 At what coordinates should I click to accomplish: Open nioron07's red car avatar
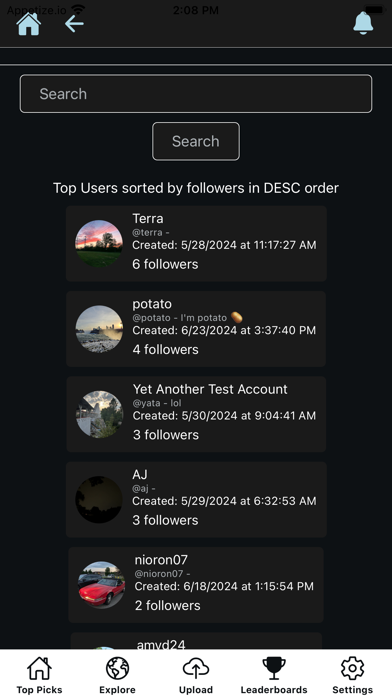pyautogui.click(x=102, y=585)
